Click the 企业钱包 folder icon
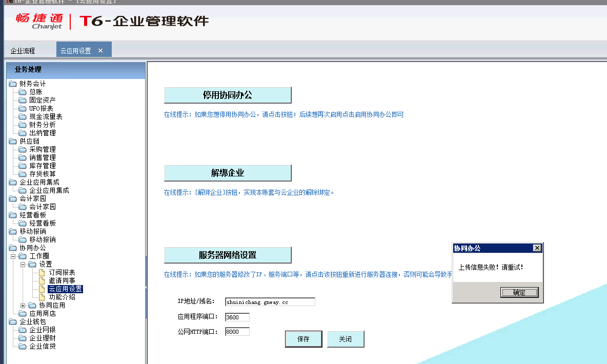Screen dimensions: 607x364 (13, 321)
